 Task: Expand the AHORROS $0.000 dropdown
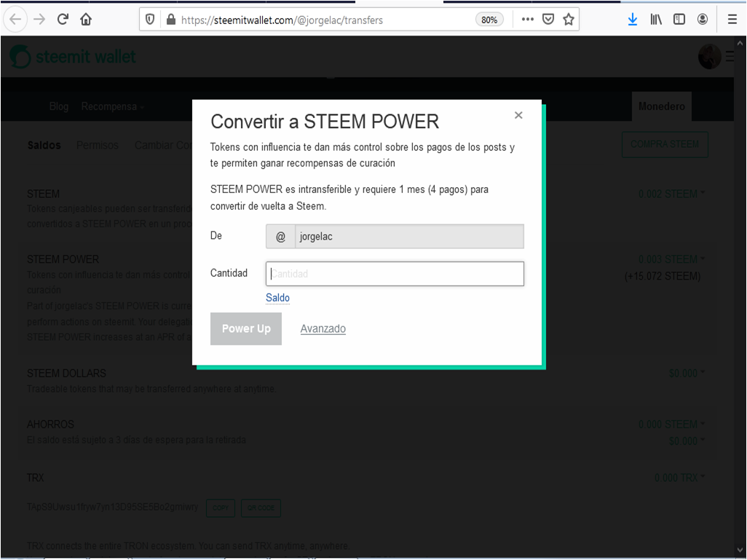tap(687, 441)
